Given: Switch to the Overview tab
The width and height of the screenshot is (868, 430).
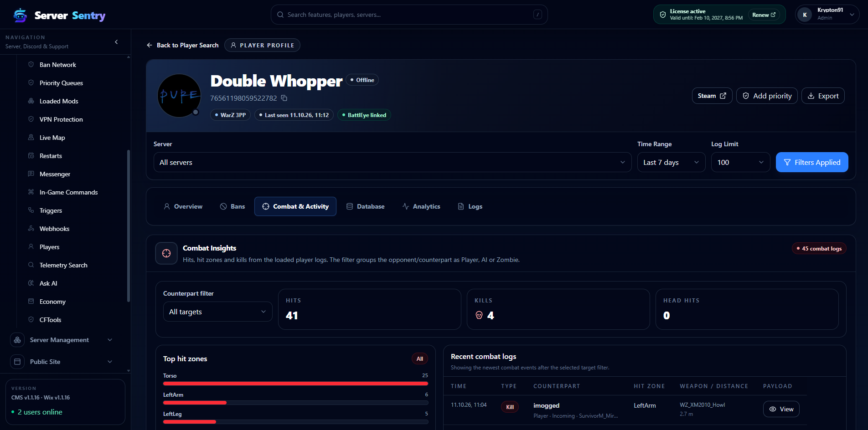Looking at the screenshot, I should pyautogui.click(x=183, y=206).
